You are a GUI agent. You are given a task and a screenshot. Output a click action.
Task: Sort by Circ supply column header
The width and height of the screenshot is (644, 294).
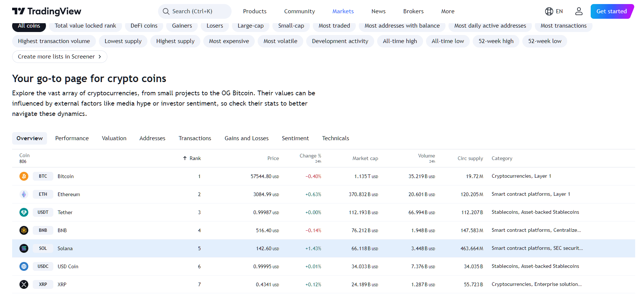470,158
